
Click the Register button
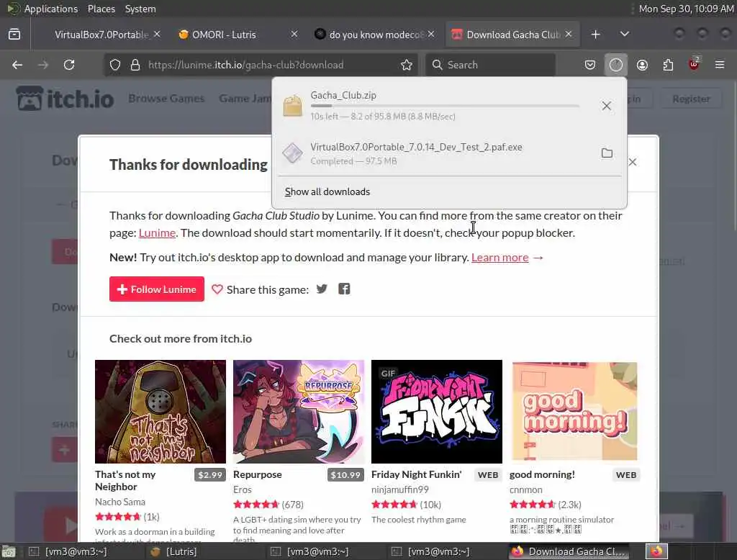pyautogui.click(x=691, y=99)
